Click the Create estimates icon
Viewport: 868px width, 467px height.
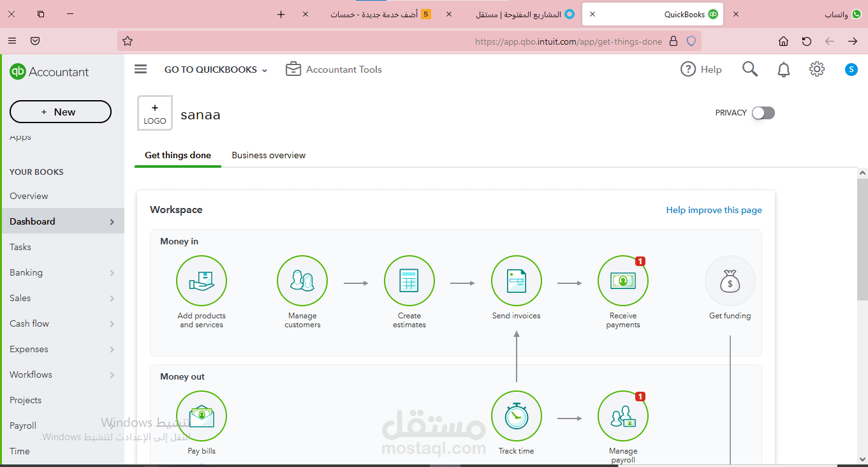pos(409,281)
